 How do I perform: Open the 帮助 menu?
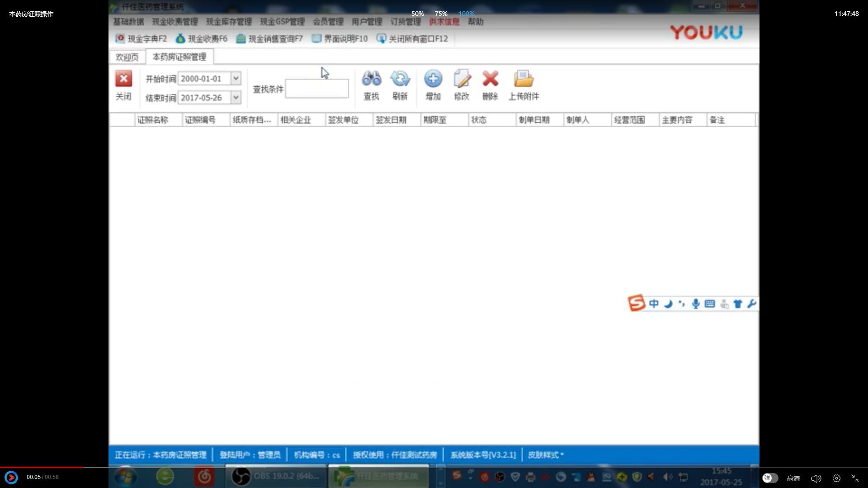(476, 22)
